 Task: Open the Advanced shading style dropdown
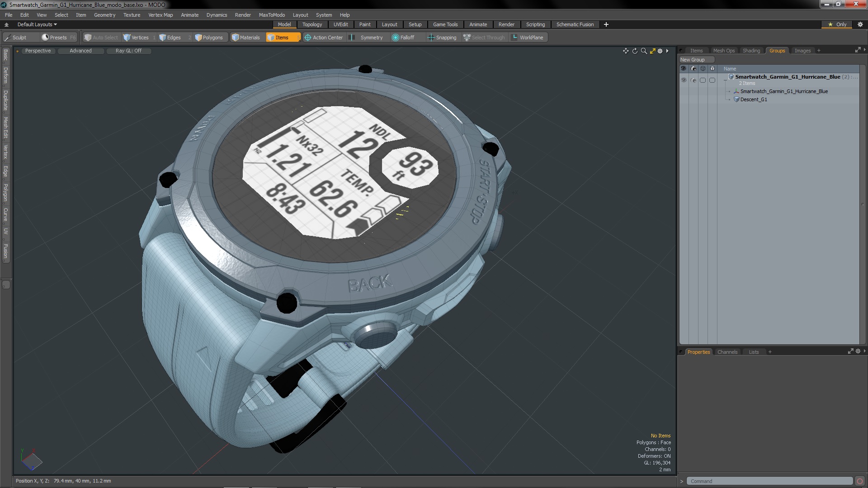[80, 51]
